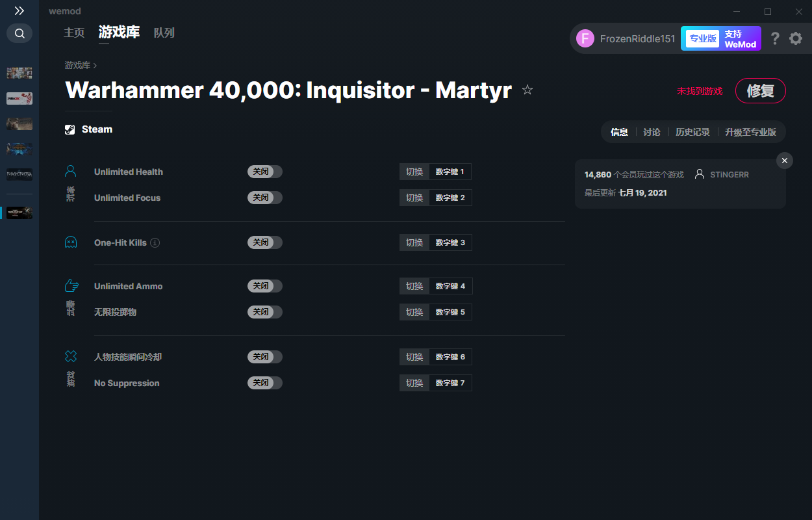Change the 数字键 4 hotkey binding
The image size is (812, 520).
pos(450,286)
